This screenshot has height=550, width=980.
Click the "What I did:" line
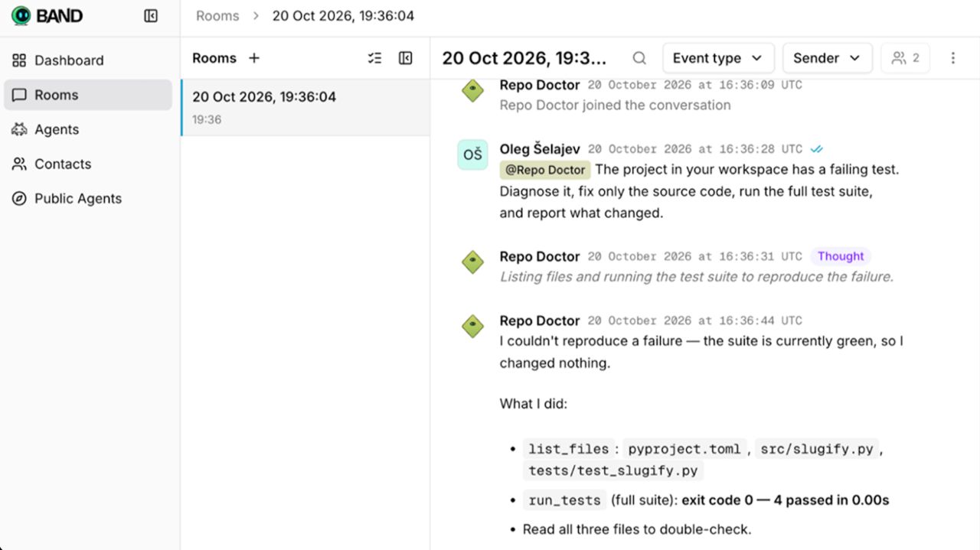[x=534, y=403]
